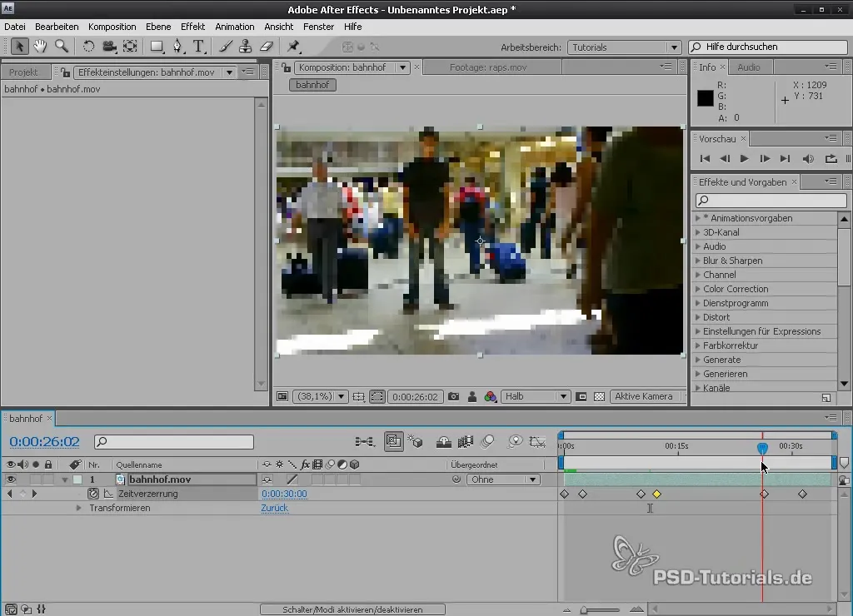Screen dimensions: 853x616
Task: Select the Eraser tool
Action: tap(266, 47)
